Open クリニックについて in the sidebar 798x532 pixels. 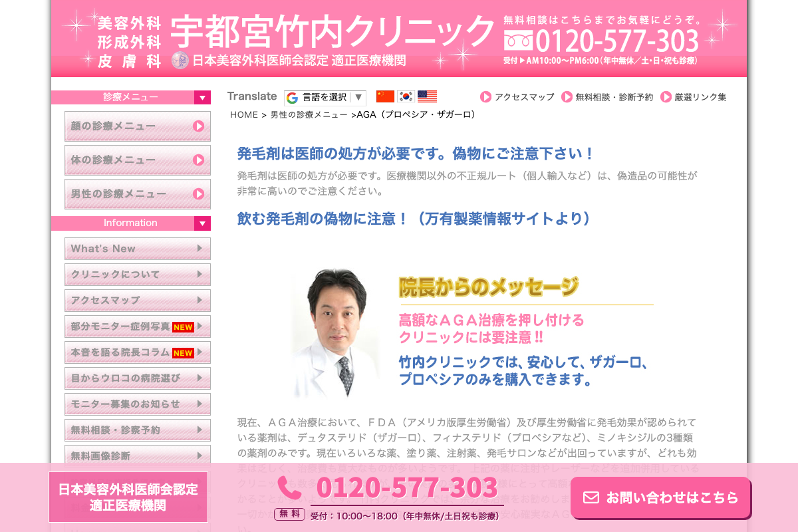138,275
